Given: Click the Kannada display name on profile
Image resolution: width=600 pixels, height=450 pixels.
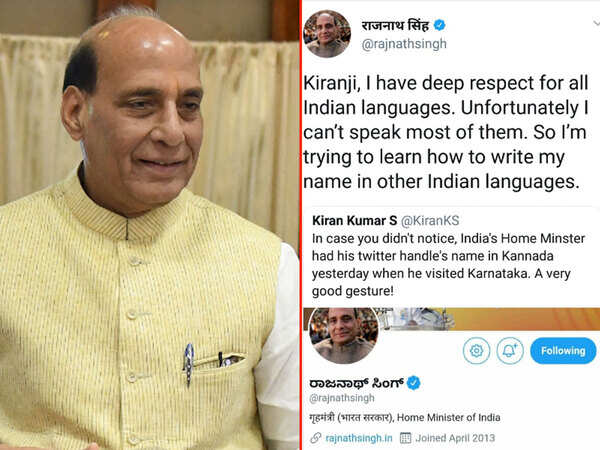Looking at the screenshot, I should coord(356,383).
